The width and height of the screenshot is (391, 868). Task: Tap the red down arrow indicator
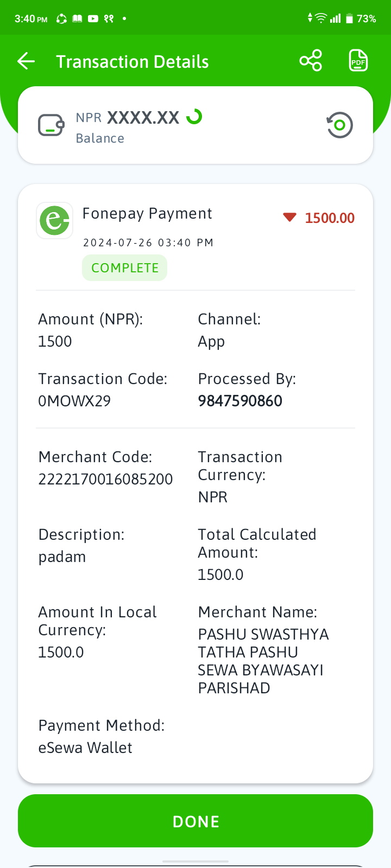pyautogui.click(x=289, y=218)
